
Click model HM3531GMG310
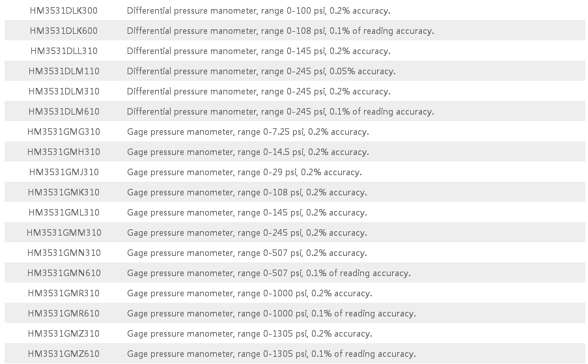click(x=64, y=132)
